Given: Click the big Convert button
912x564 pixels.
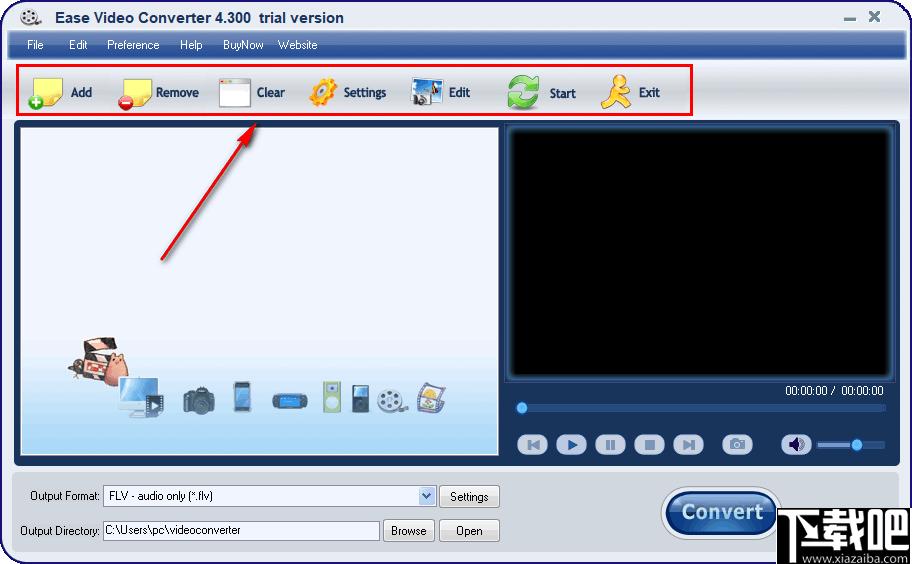Looking at the screenshot, I should click(722, 512).
